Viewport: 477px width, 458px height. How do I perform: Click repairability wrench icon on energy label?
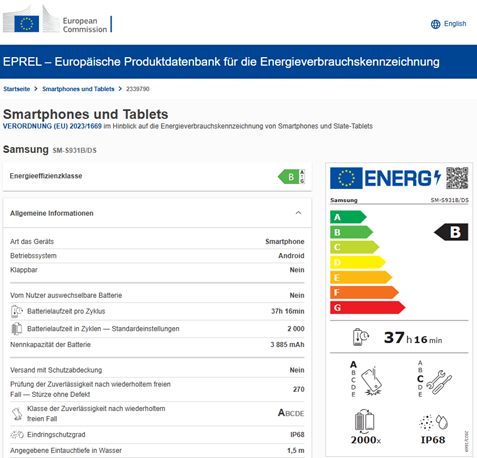[439, 382]
